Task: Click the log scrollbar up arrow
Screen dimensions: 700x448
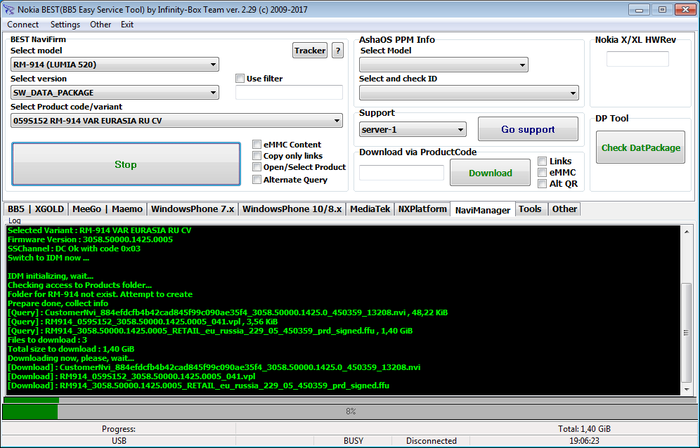Action: pos(687,231)
